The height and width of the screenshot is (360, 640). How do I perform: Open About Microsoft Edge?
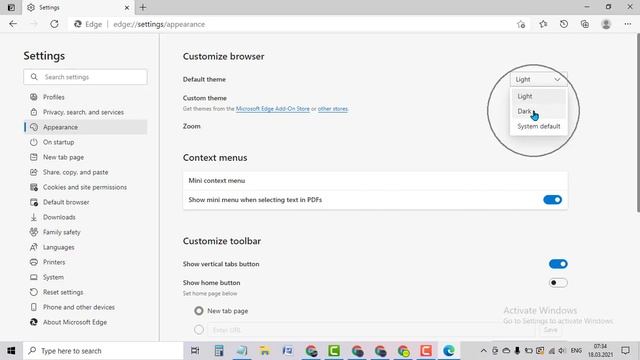click(x=85, y=322)
